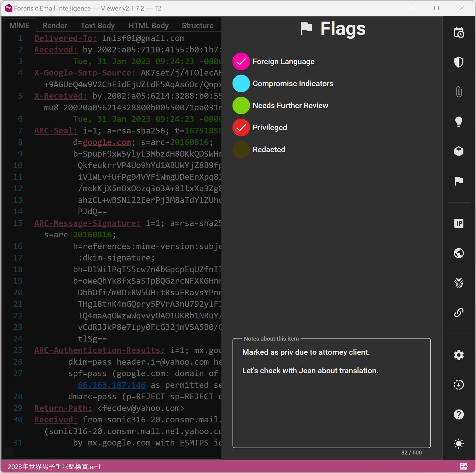Click the google.com domain link
476x473 pixels.
[x=107, y=142]
